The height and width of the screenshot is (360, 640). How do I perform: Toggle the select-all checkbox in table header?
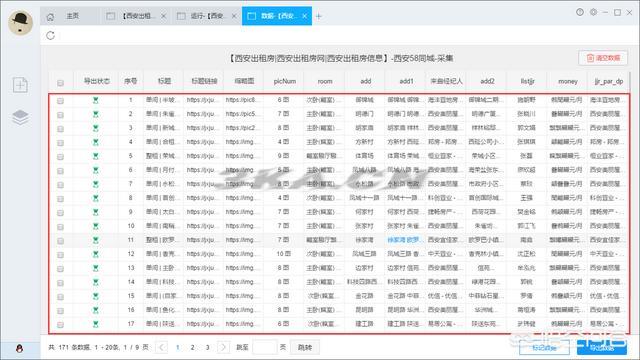tap(60, 83)
